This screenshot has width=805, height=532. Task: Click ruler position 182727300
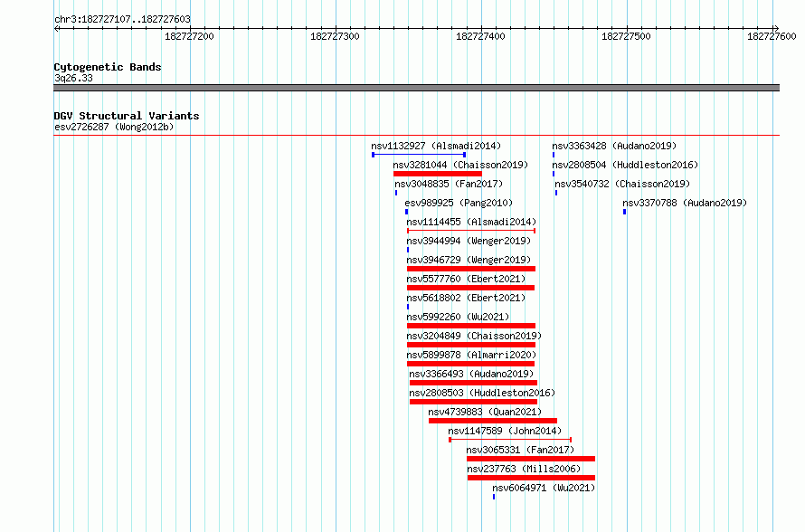coord(336,36)
